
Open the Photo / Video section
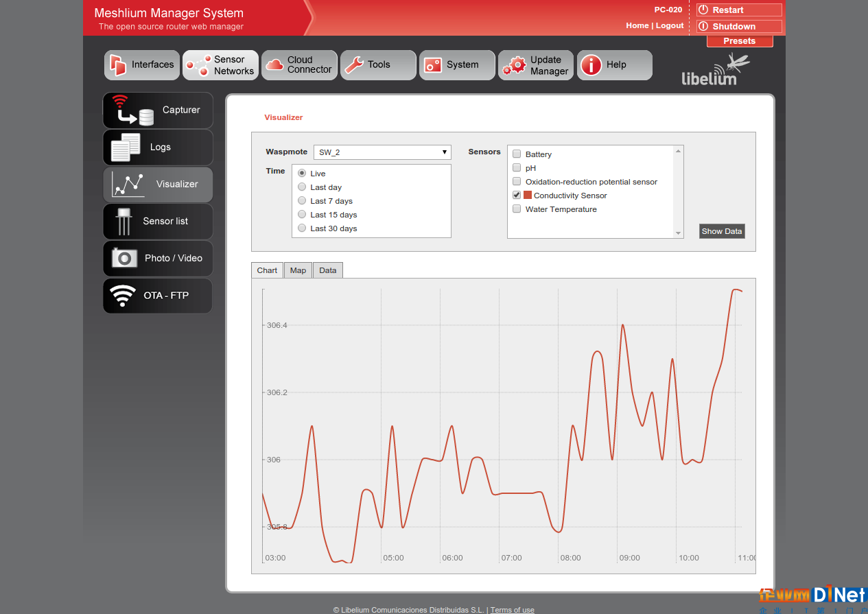158,259
